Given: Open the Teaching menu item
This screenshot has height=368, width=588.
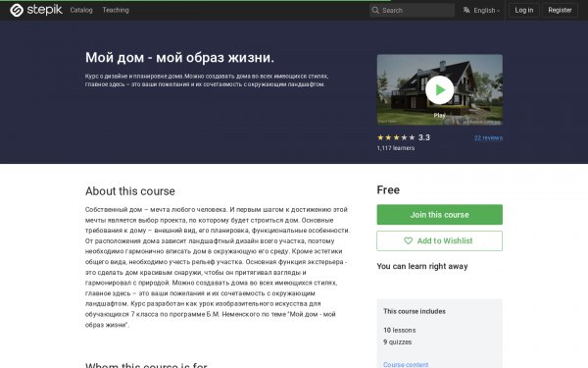Looking at the screenshot, I should coord(116,10).
